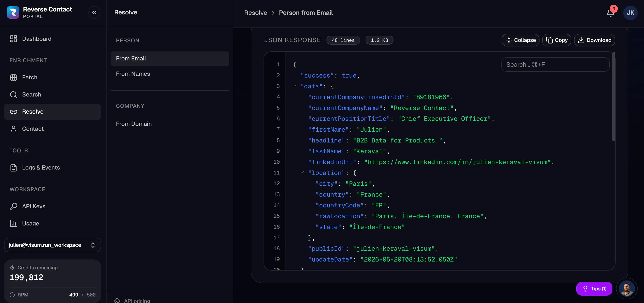644x303 pixels.
Task: Click the 199,812 credits remaining value
Action: tap(26, 278)
